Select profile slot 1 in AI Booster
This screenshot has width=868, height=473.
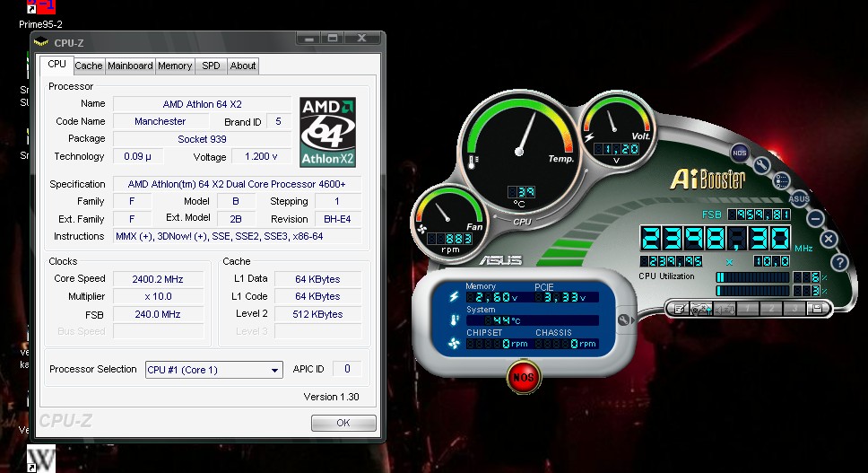747,309
